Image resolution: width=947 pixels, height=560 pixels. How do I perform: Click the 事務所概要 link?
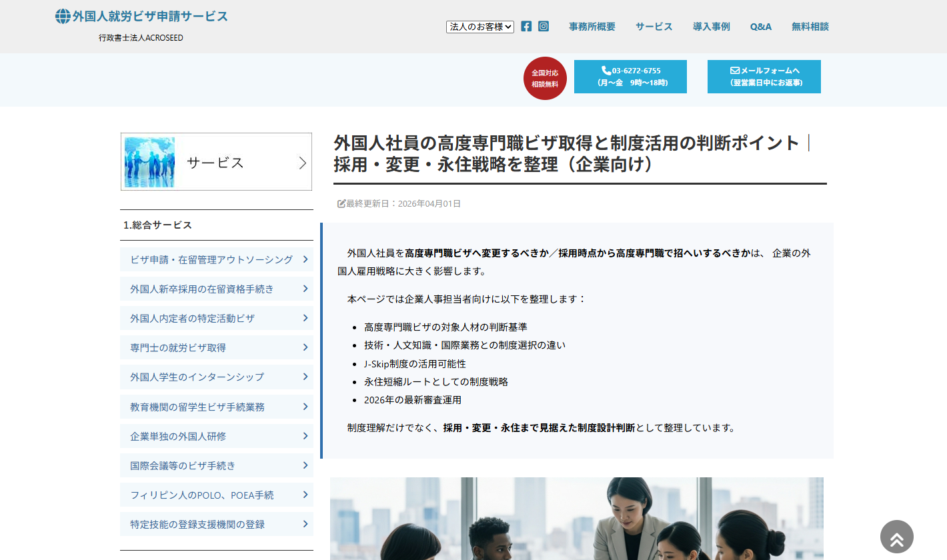[592, 27]
